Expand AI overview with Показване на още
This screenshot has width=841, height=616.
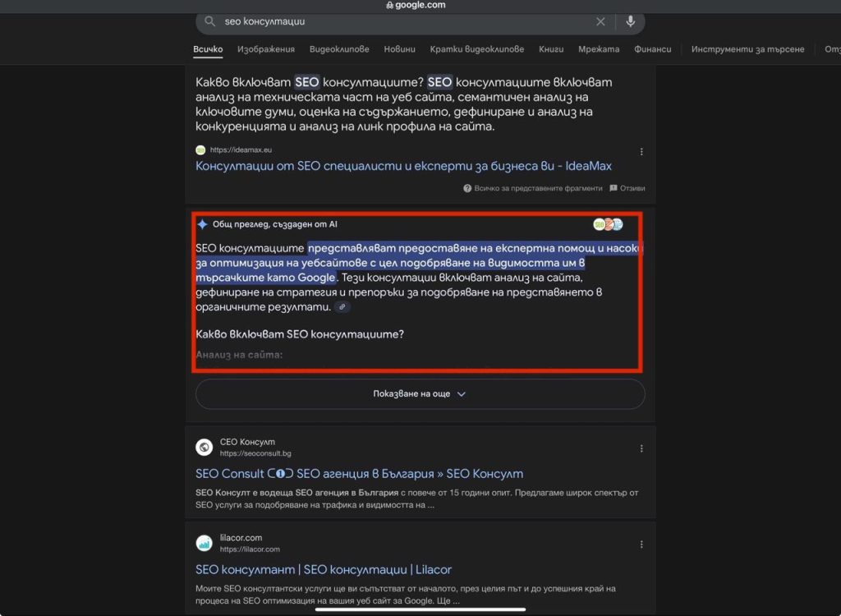click(x=420, y=394)
